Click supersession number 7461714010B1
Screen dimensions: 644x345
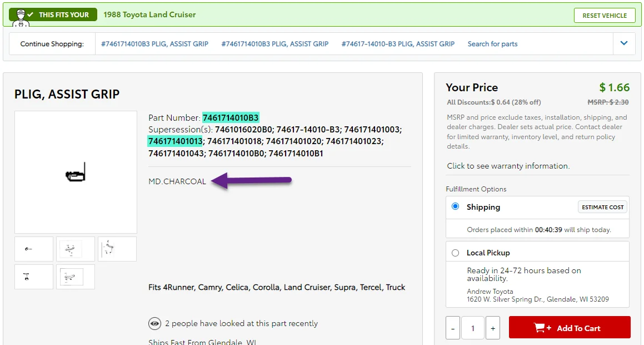coord(296,154)
